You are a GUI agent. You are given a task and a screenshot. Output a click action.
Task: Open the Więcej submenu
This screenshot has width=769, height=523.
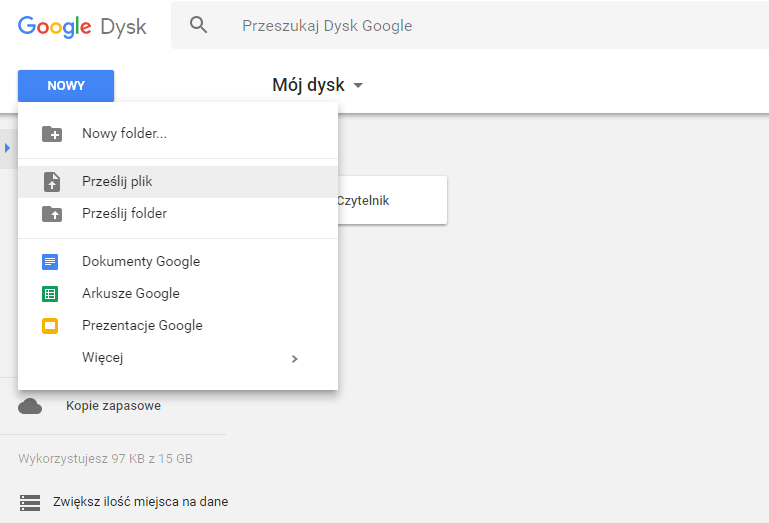click(178, 358)
